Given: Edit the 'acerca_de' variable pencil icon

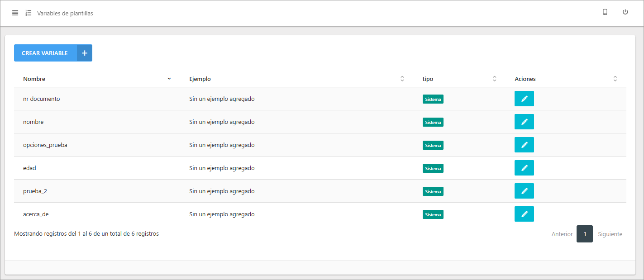Looking at the screenshot, I should 524,214.
